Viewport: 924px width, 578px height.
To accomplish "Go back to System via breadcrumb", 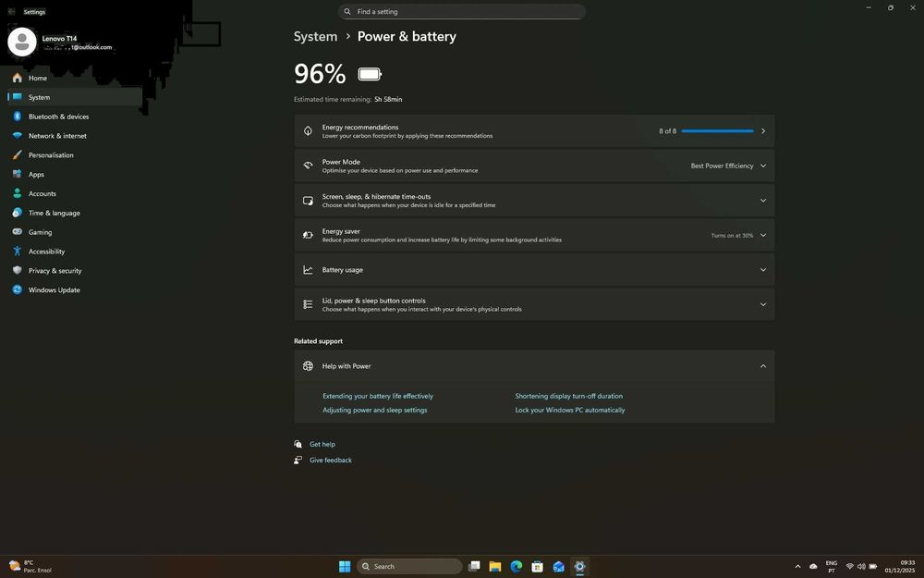I will point(315,37).
